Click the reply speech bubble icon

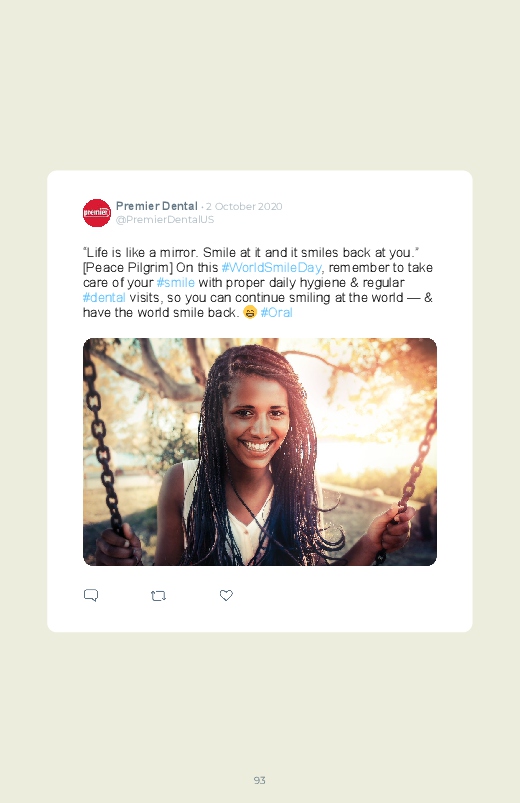click(91, 595)
